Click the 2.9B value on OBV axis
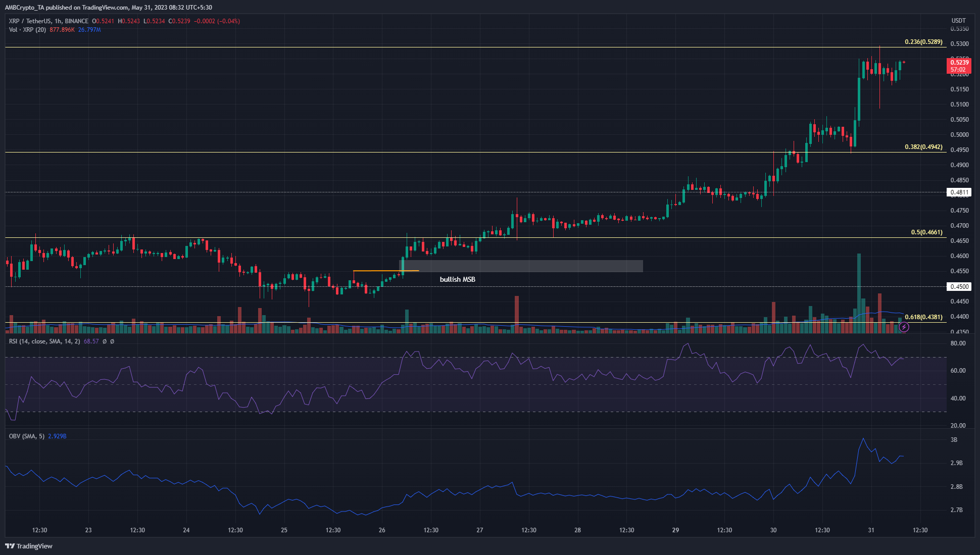This screenshot has height=555, width=980. point(956,463)
